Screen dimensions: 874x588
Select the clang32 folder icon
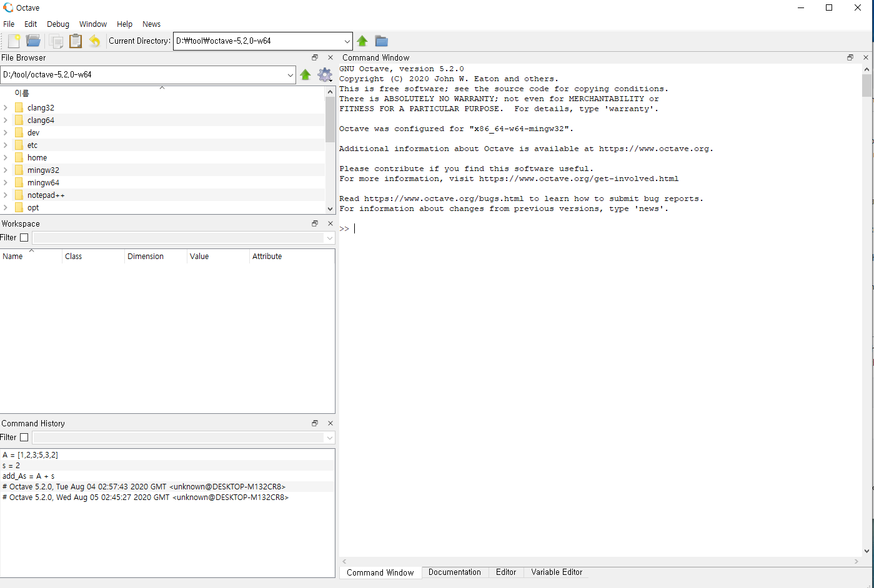tap(19, 107)
